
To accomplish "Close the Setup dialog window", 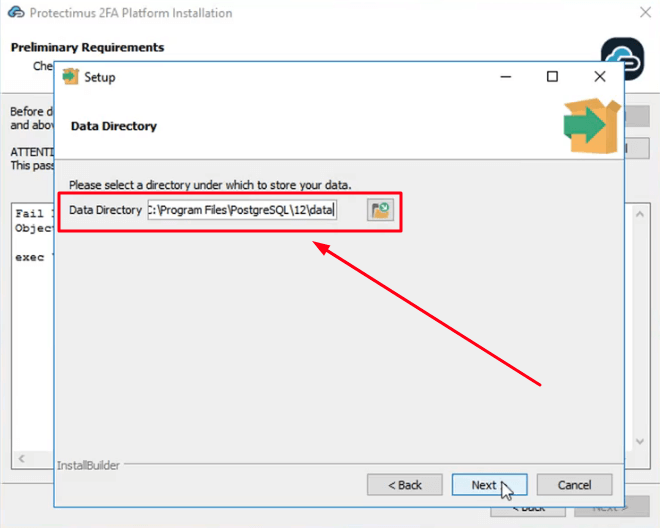I will pos(600,77).
